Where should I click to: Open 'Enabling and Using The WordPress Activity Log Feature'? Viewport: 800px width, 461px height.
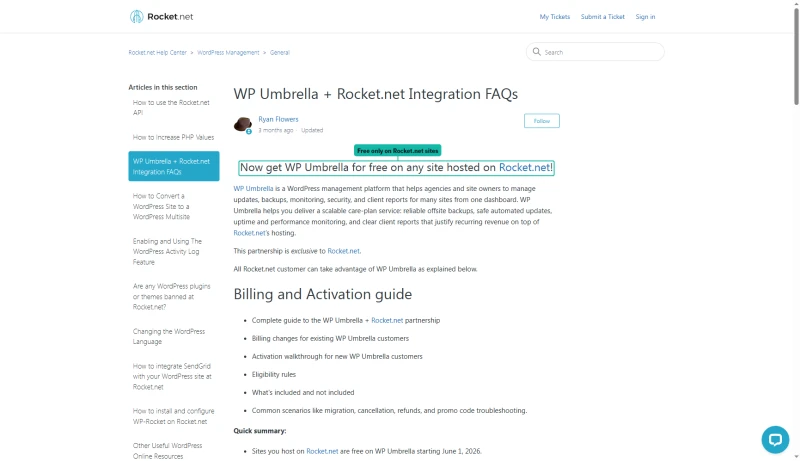coord(167,251)
